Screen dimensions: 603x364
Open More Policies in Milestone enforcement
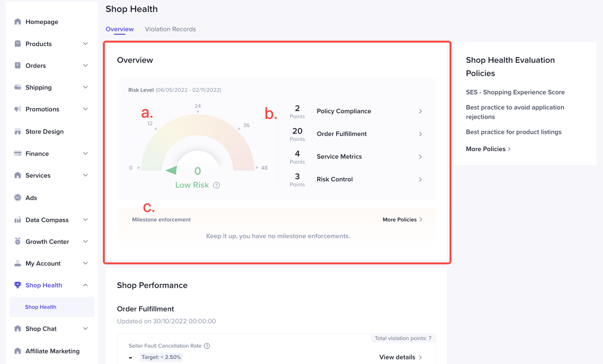click(x=402, y=219)
